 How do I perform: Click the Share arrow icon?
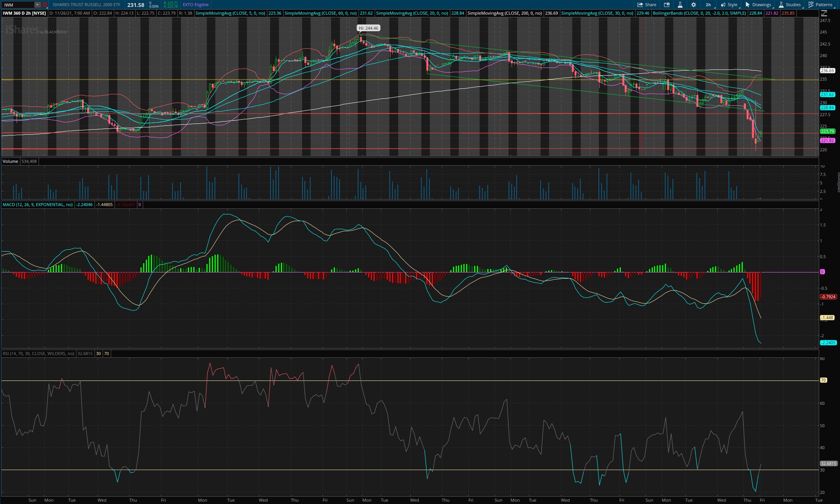tap(640, 5)
